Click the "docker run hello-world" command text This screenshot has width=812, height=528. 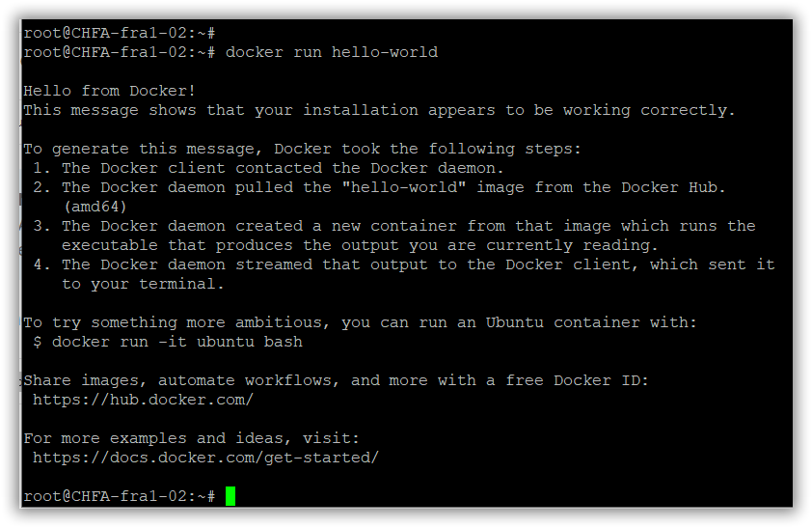point(331,52)
